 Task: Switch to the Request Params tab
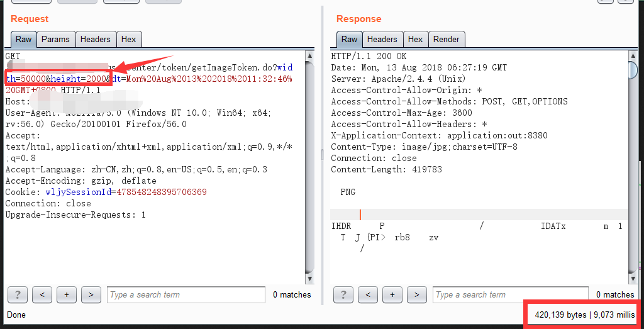click(55, 39)
